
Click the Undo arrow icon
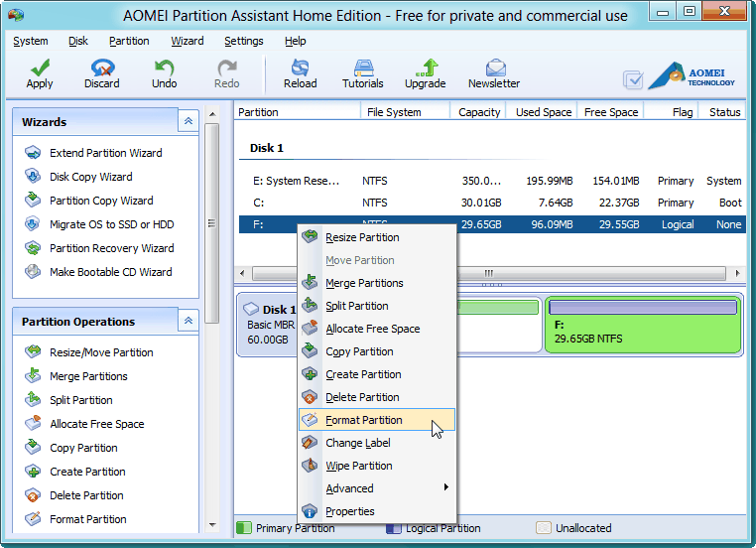165,68
